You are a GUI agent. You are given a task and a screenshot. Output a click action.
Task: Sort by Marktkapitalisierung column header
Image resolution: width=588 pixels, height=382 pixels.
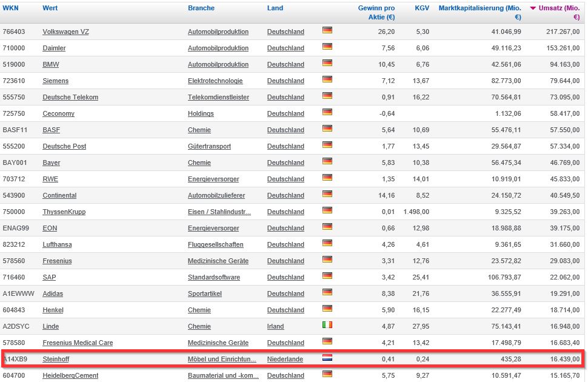(479, 12)
